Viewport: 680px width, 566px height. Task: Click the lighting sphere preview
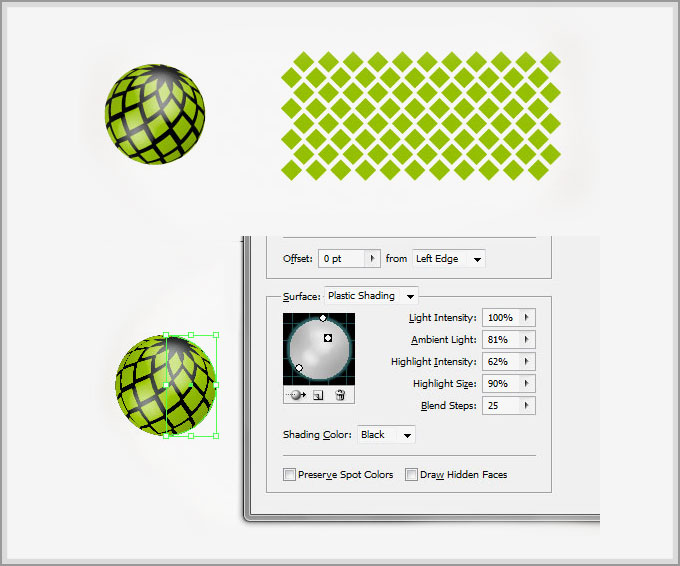tap(319, 349)
